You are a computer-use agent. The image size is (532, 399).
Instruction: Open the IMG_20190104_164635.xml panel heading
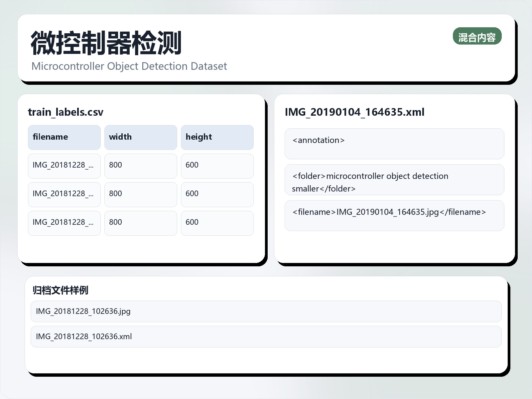(354, 112)
